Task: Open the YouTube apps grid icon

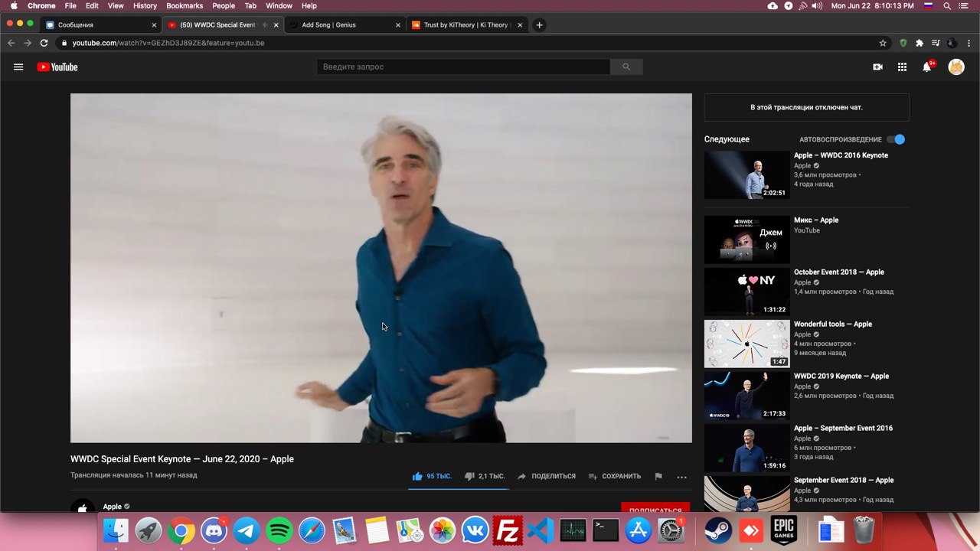Action: pos(902,67)
